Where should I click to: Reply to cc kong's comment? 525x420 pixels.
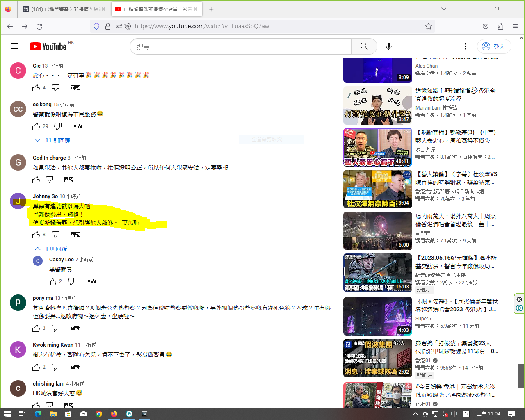pos(78,126)
